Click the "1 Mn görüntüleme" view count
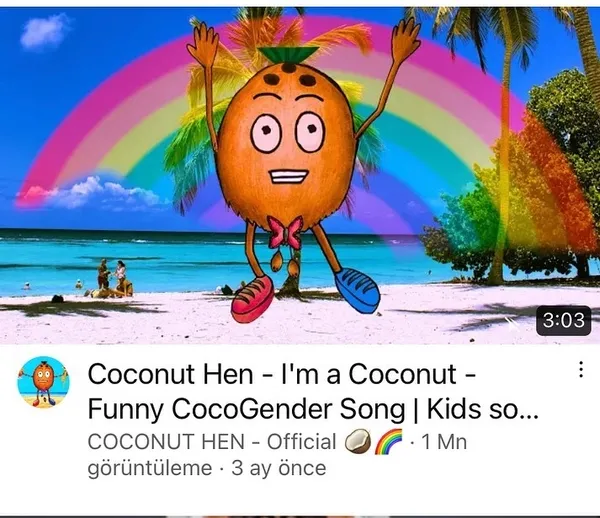Image resolution: width=600 pixels, height=518 pixels. tap(277, 455)
